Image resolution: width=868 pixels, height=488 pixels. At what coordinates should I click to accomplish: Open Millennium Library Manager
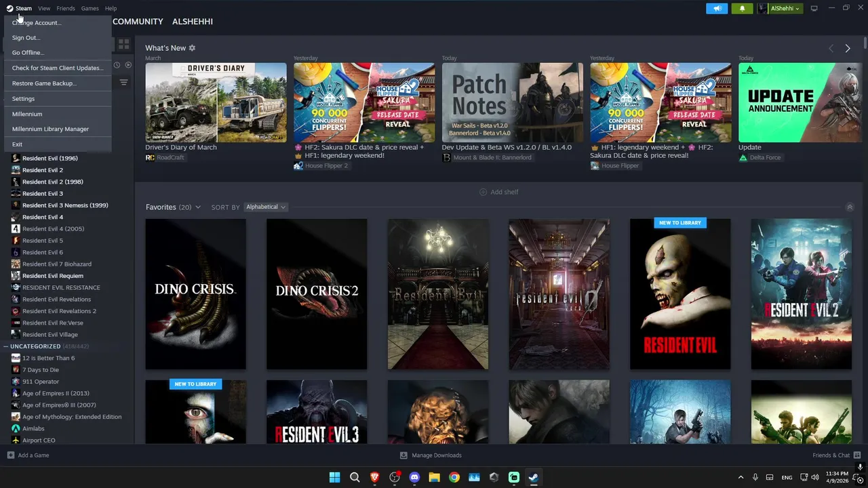[50, 129]
